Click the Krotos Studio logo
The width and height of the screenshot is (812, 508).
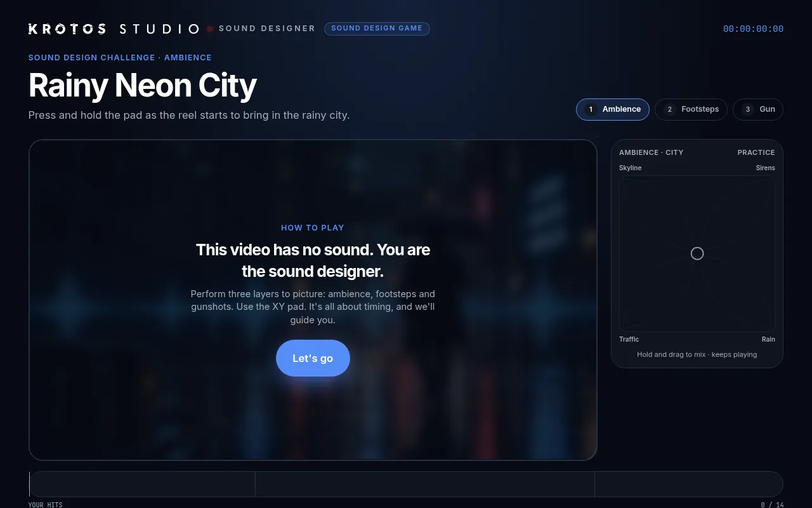[x=114, y=29]
